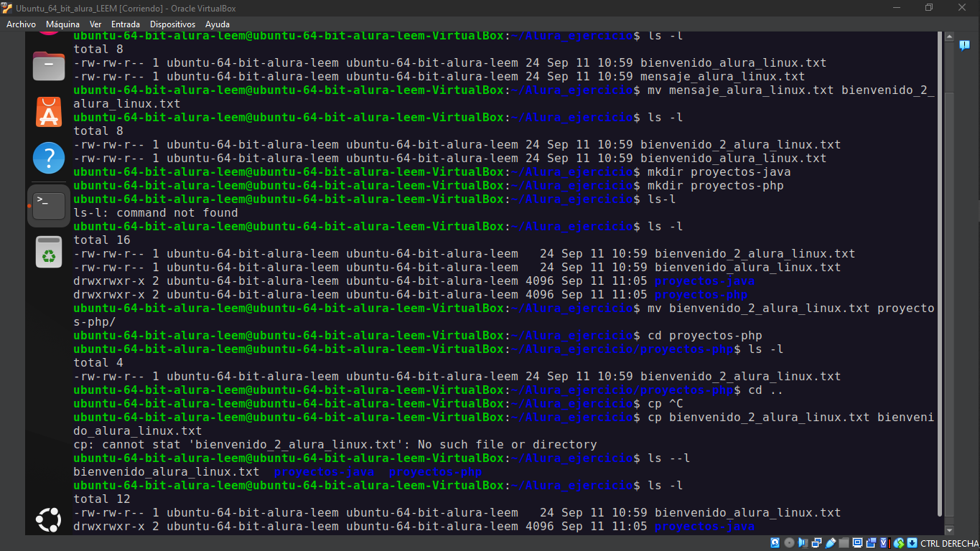
Task: Open the VirtualBox notification center icon
Action: tap(964, 45)
